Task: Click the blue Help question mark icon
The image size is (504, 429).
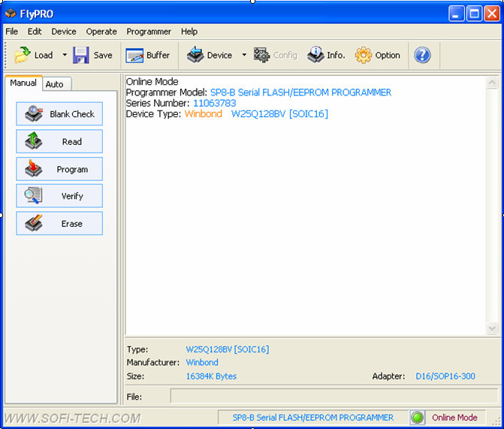Action: 422,55
